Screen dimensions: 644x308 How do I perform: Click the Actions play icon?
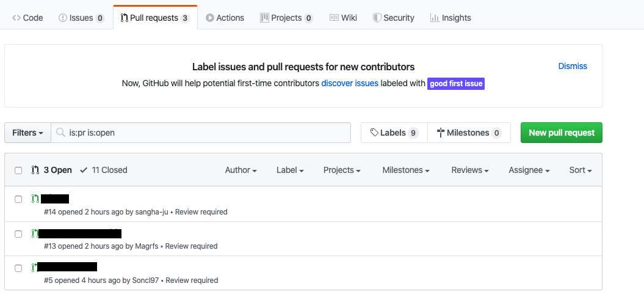[210, 18]
